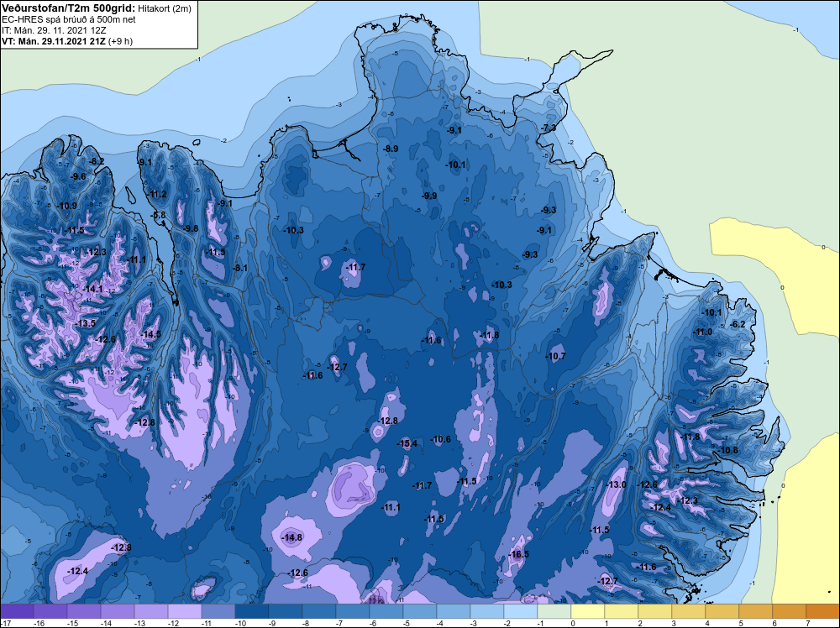Click the -10.9 temperature reading
Image resolution: width=840 pixels, height=628 pixels.
pyautogui.click(x=66, y=206)
